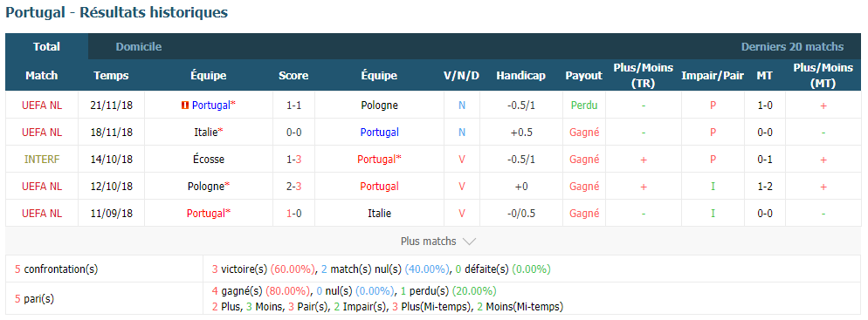Open the 1-3 score on the Écosse match

[x=293, y=160]
